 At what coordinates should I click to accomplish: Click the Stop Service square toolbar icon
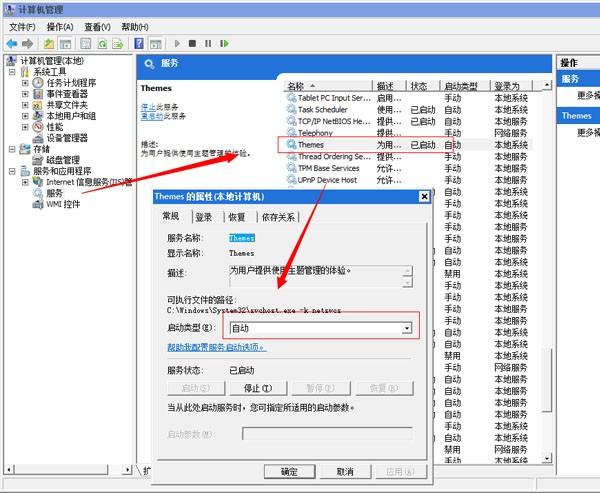click(x=192, y=44)
